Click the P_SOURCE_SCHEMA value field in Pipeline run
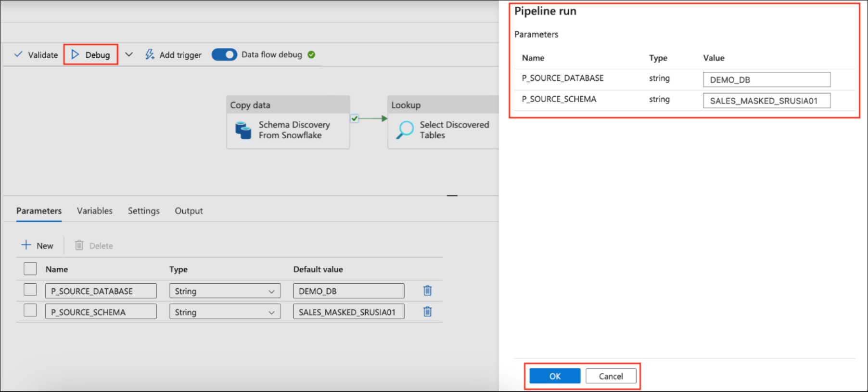 [x=766, y=101]
